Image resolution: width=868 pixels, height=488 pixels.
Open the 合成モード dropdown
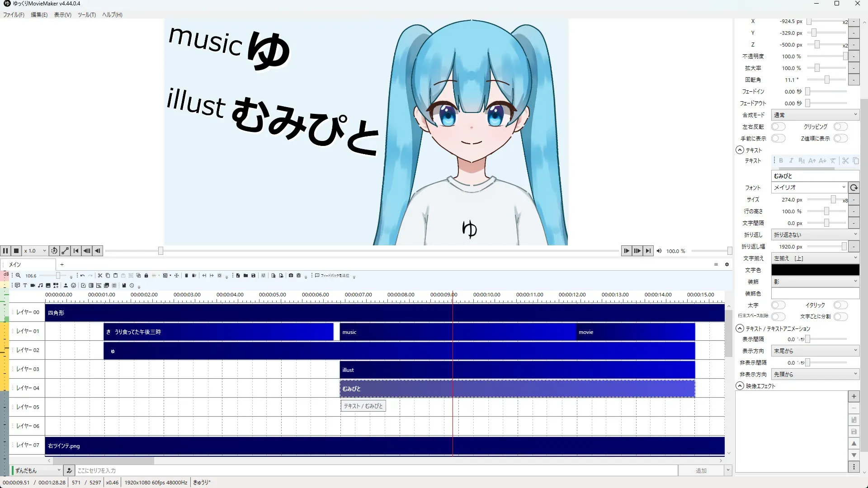pyautogui.click(x=815, y=115)
